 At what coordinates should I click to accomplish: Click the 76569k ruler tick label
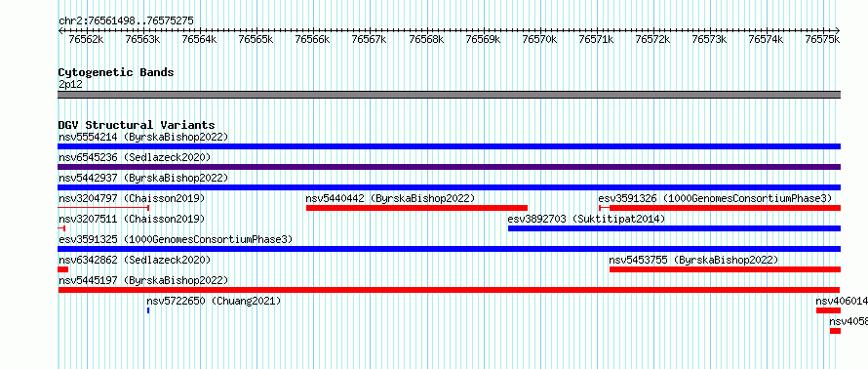(x=483, y=39)
